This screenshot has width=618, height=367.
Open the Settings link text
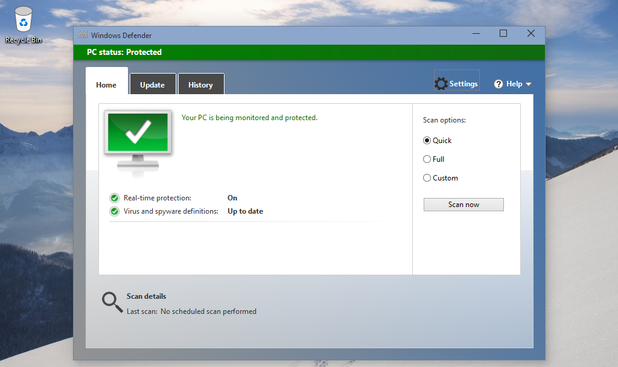(464, 84)
